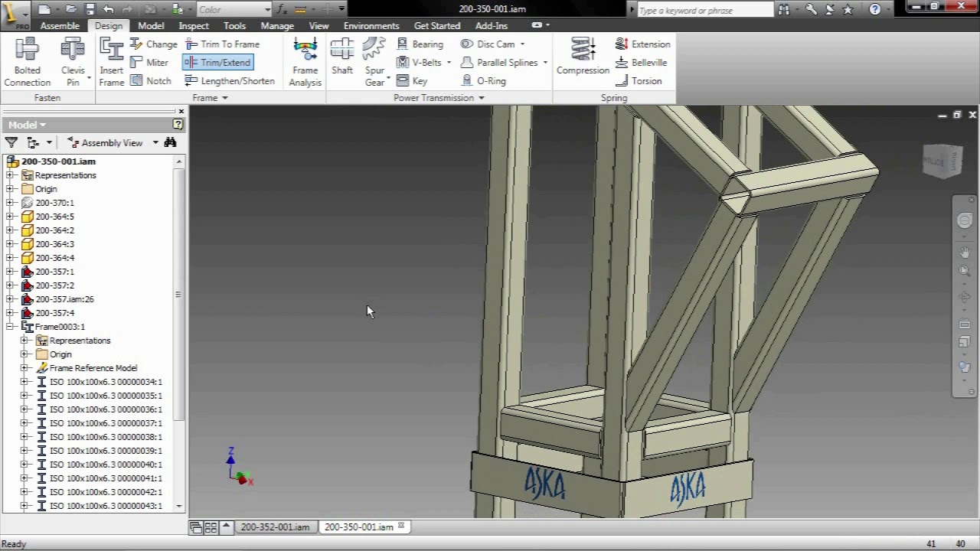Viewport: 980px width, 551px height.
Task: Select the Key connection tool
Action: tap(412, 81)
